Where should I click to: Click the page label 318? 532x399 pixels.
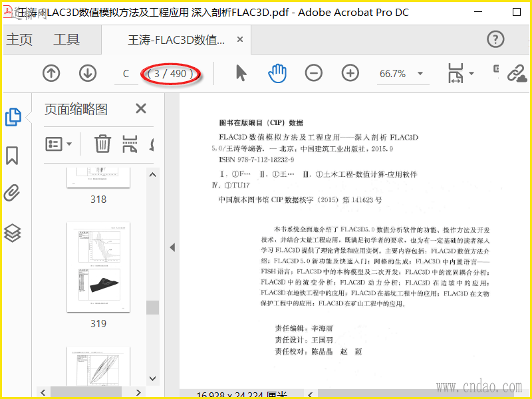98,199
